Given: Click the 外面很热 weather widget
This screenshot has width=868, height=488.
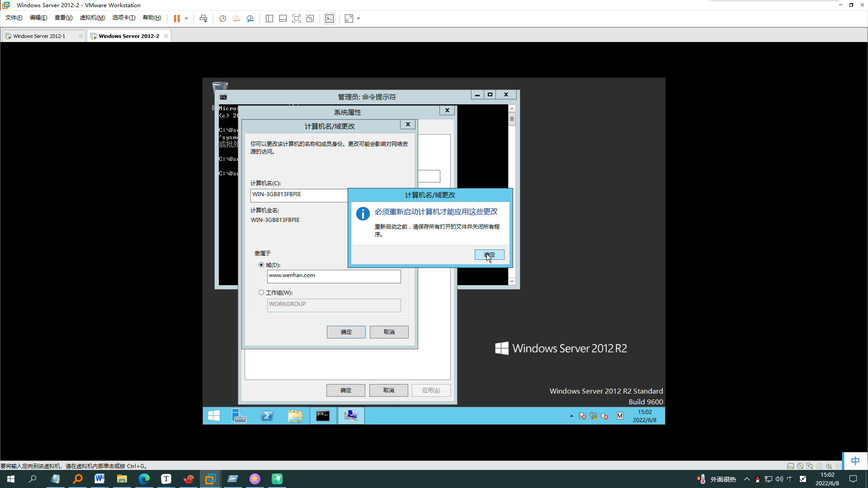Looking at the screenshot, I should [x=717, y=479].
